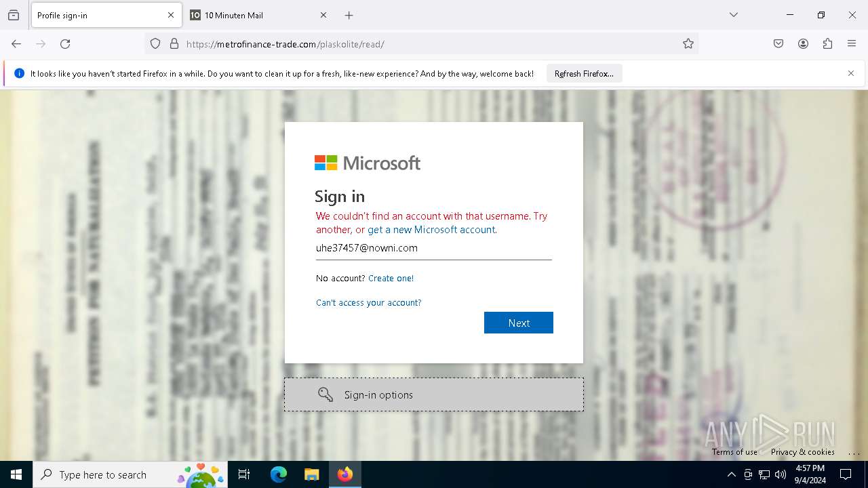Open volume speaker tray icon
This screenshot has height=488, width=868.
tap(781, 474)
